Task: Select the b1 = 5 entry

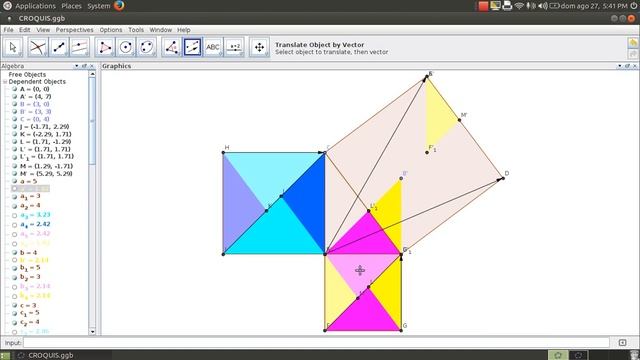Action: 30,268
